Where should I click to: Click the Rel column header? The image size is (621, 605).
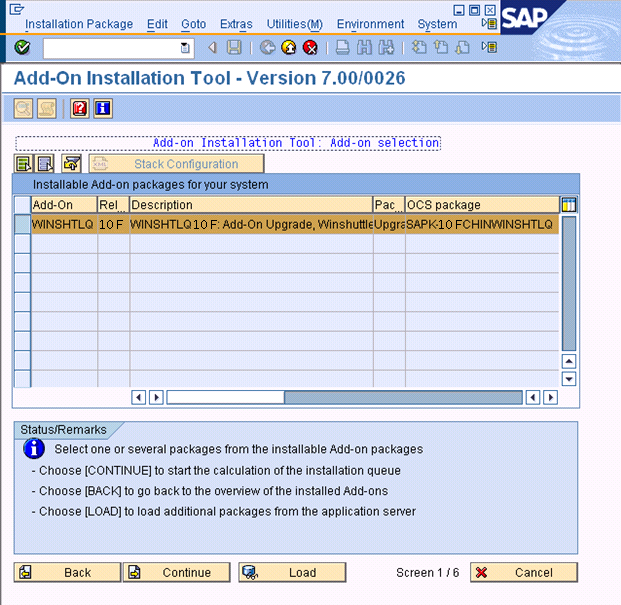(x=113, y=205)
